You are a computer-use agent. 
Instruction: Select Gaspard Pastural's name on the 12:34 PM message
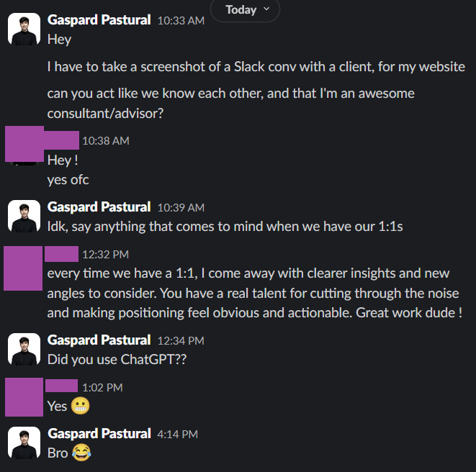click(99, 340)
